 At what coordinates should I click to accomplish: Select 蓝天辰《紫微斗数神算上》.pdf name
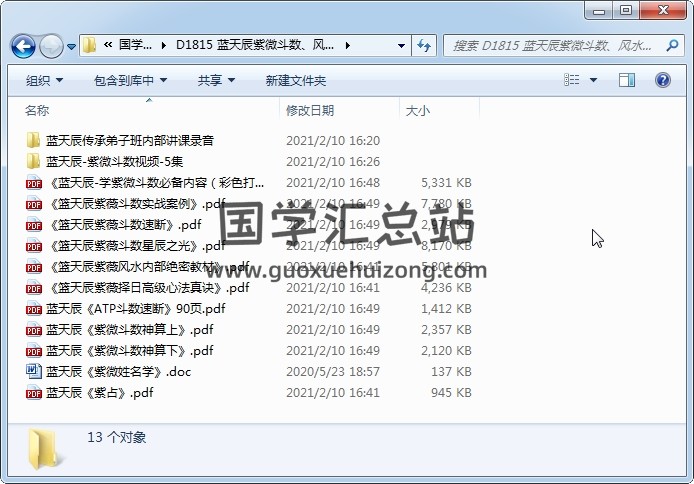tap(130, 330)
